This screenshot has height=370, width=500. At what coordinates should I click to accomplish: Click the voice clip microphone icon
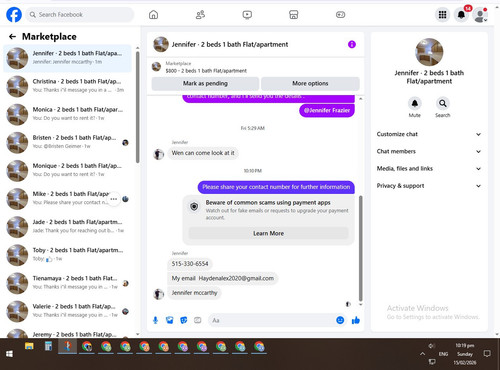(155, 320)
